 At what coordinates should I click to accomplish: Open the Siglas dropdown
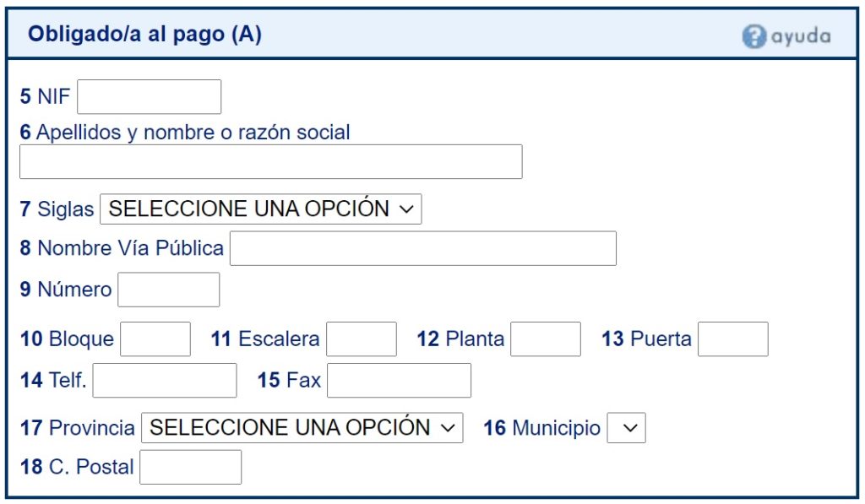point(260,209)
